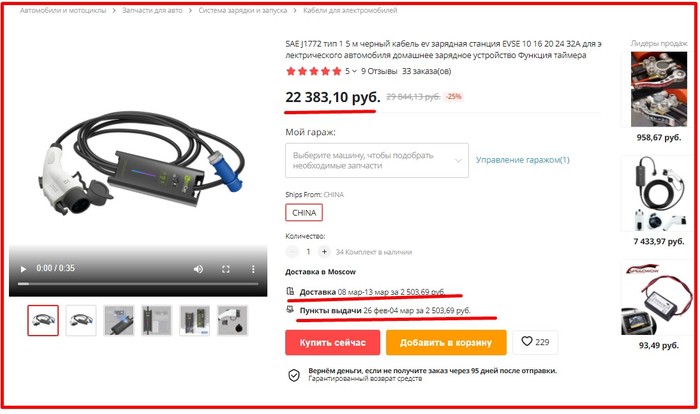Open the video in fullscreen mode
700x414 pixels.
pos(226,269)
